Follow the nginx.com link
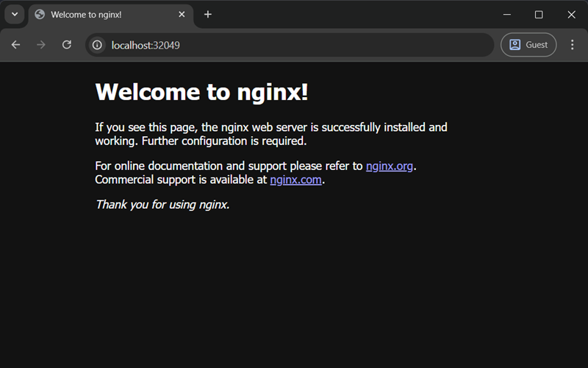Screen dimensions: 588x368 click(296, 180)
